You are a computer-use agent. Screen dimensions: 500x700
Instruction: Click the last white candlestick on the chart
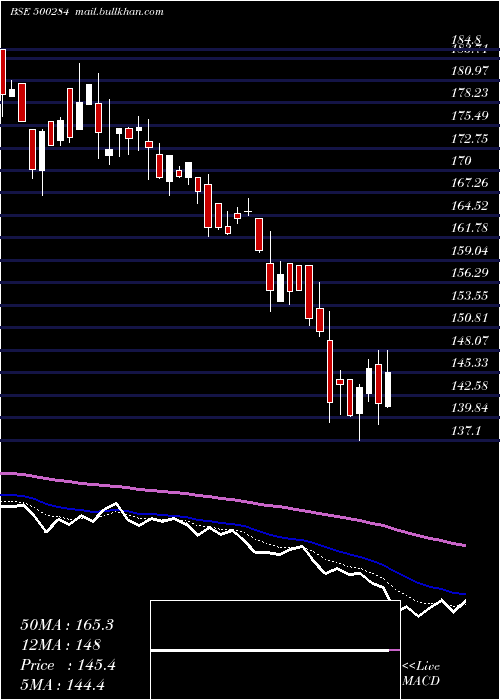click(x=388, y=389)
